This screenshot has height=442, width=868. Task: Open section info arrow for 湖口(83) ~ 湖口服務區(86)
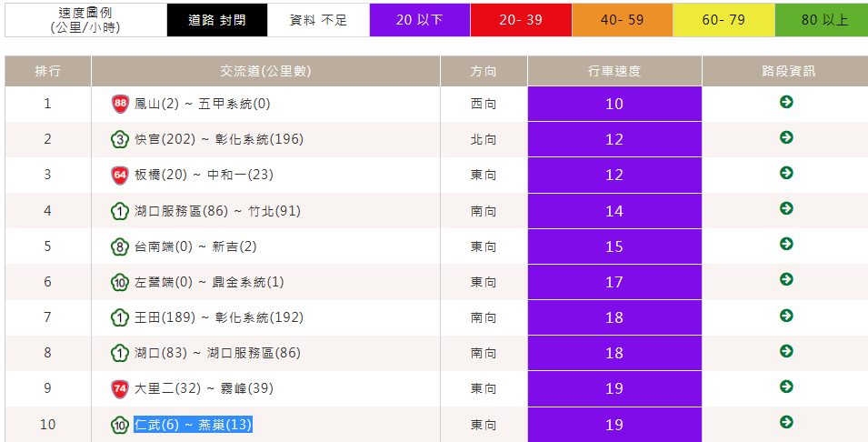point(786,351)
